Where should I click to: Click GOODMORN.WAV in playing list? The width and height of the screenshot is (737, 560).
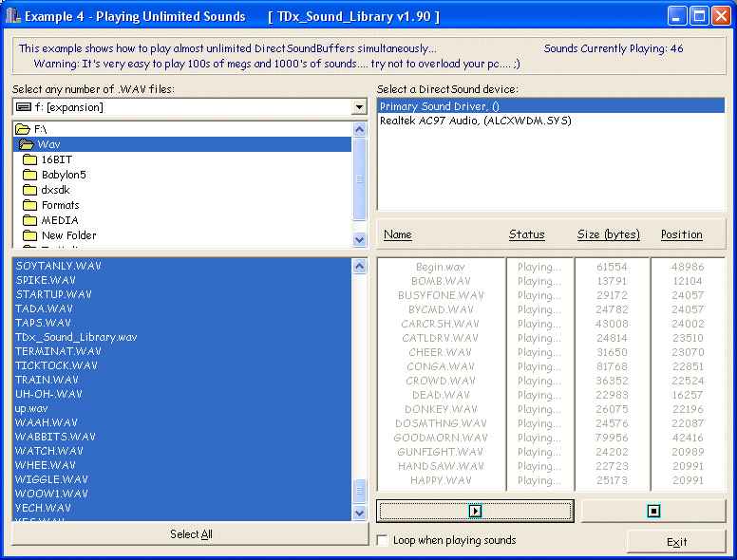point(441,438)
